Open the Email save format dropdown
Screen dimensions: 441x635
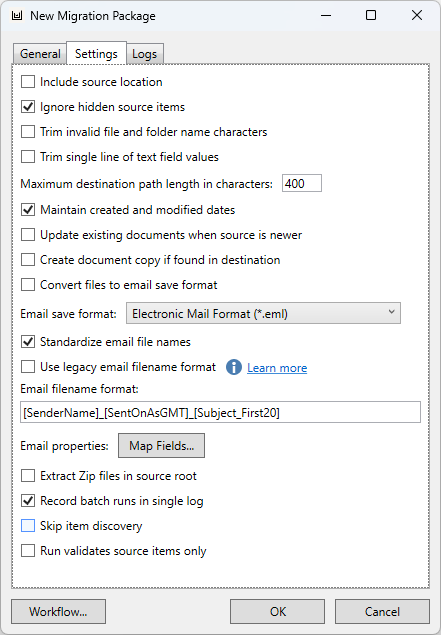[263, 313]
